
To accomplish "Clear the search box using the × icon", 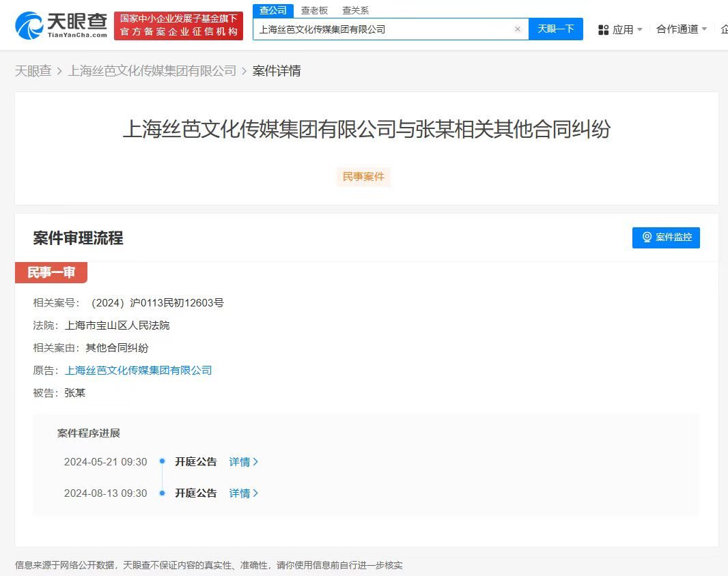I will coord(518,29).
